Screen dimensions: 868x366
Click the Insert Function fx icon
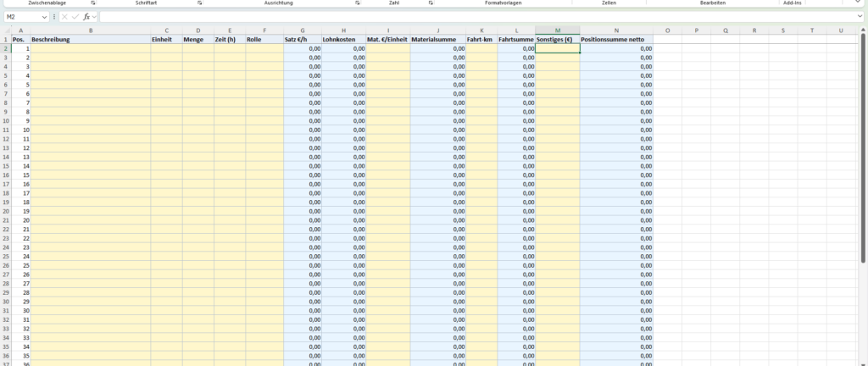86,17
